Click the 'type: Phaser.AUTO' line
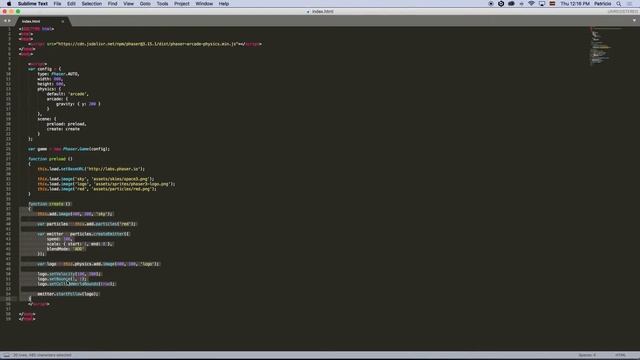640x360 pixels. (x=58, y=74)
